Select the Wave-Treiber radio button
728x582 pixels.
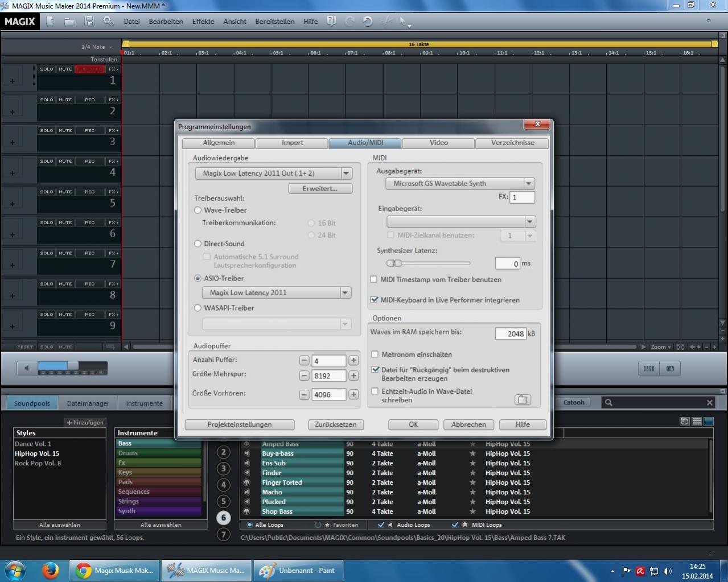coord(198,210)
